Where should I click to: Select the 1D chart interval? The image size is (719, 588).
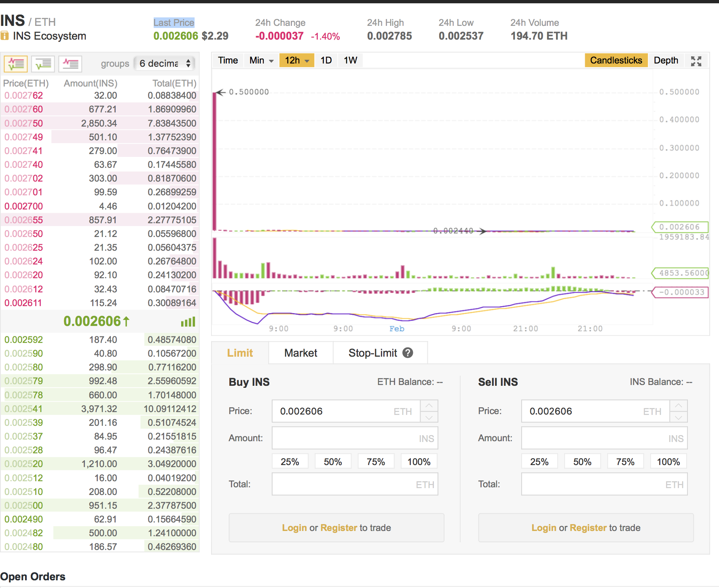coord(326,60)
